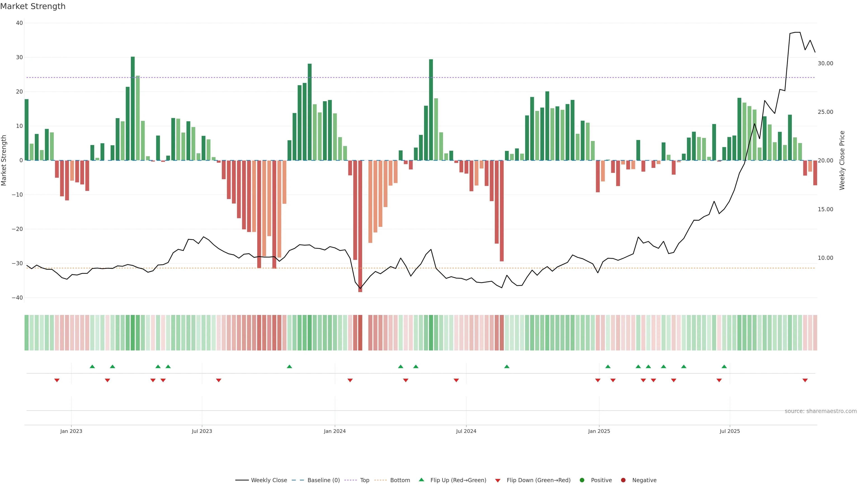
Task: Click the tallest green bar above 30
Action: (133, 108)
